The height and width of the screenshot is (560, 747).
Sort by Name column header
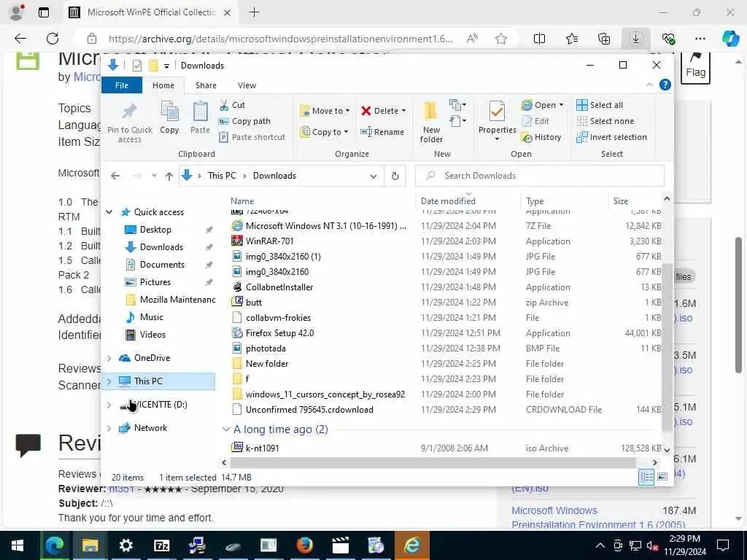click(x=242, y=201)
